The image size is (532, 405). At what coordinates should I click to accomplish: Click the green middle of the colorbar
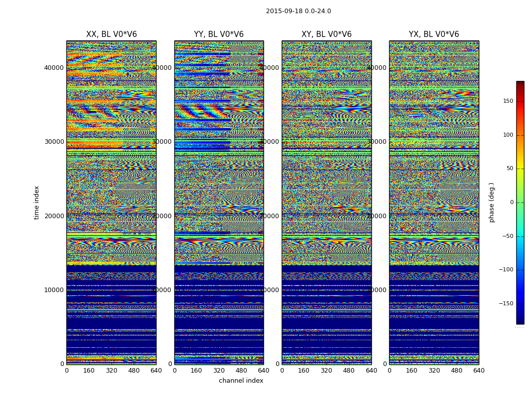(520, 202)
